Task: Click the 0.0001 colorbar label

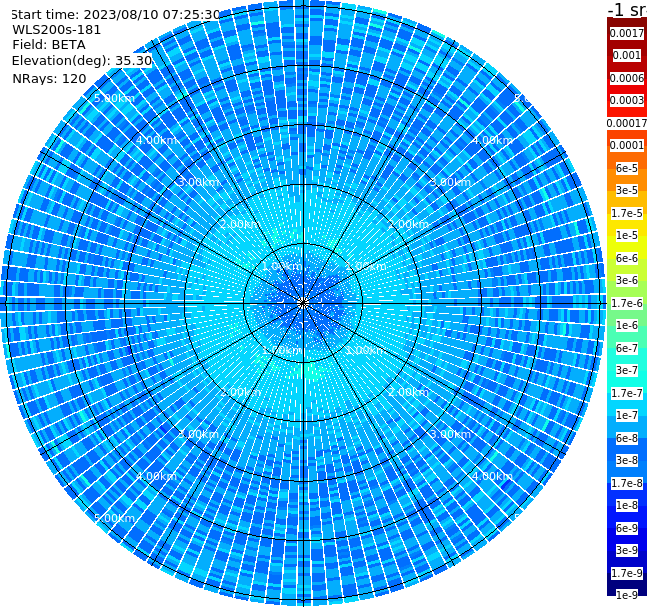Action: pyautogui.click(x=627, y=145)
